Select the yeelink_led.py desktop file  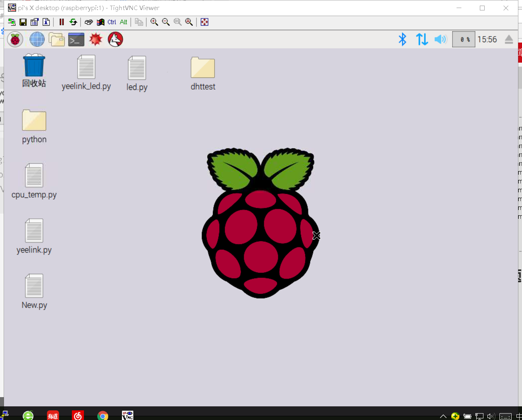[x=86, y=73]
